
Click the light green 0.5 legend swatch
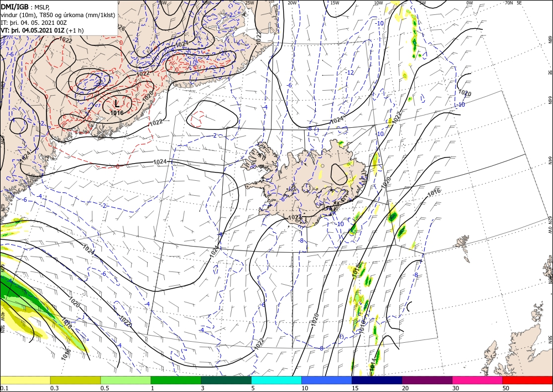[x=126, y=380]
